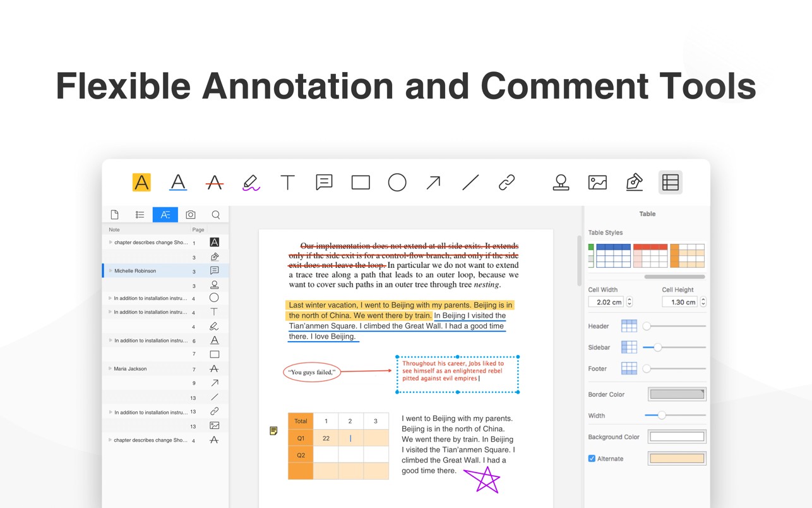Select the Highlight text tool

141,183
